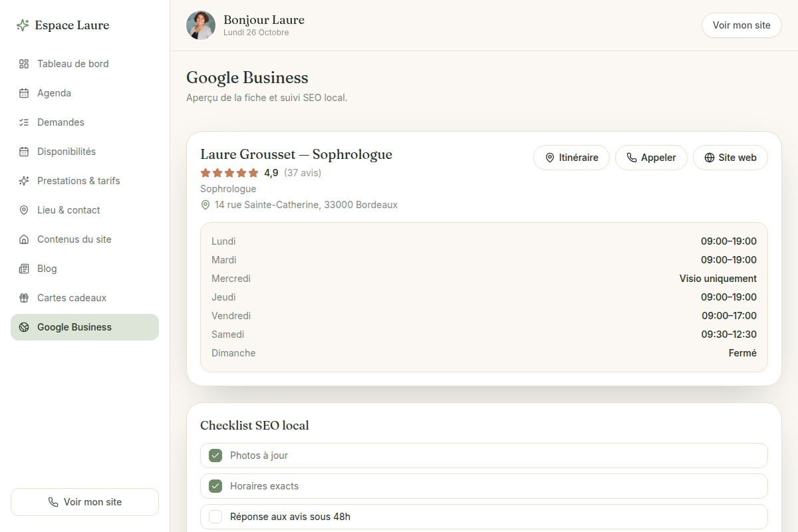The width and height of the screenshot is (798, 532).
Task: Click the Google Business sidebar icon
Action: pyautogui.click(x=24, y=327)
